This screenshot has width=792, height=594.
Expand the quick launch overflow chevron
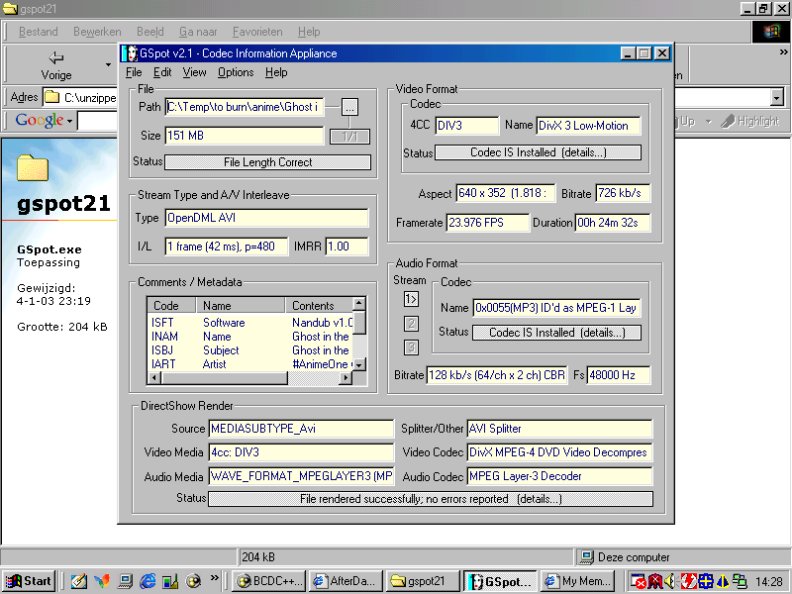point(215,577)
